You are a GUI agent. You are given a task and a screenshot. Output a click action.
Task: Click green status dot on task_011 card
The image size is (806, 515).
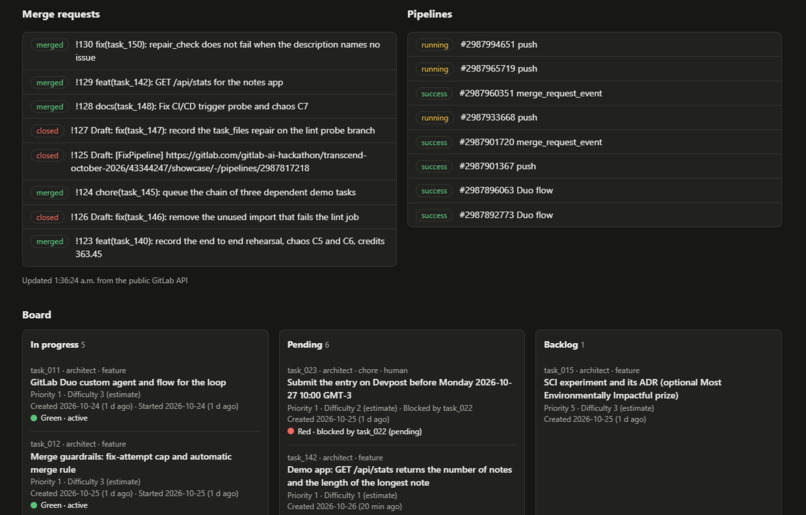click(34, 418)
